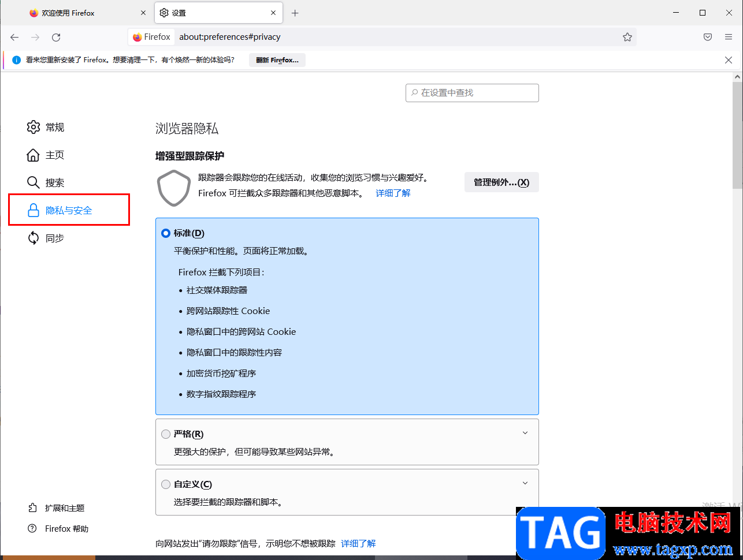Open Firefox application hamburger menu
743x560 pixels.
coord(729,37)
